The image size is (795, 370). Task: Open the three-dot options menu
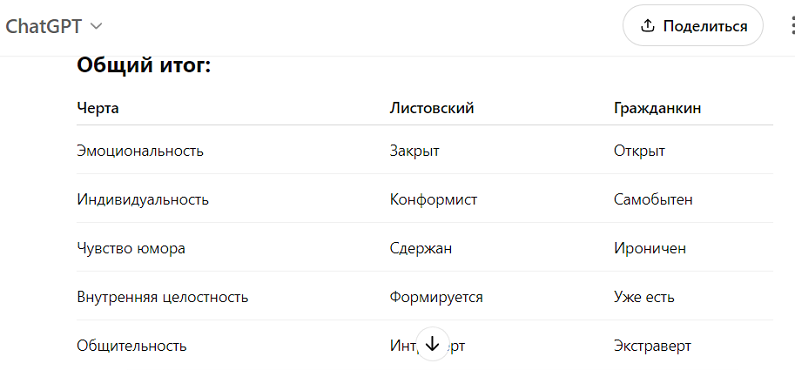[791, 26]
